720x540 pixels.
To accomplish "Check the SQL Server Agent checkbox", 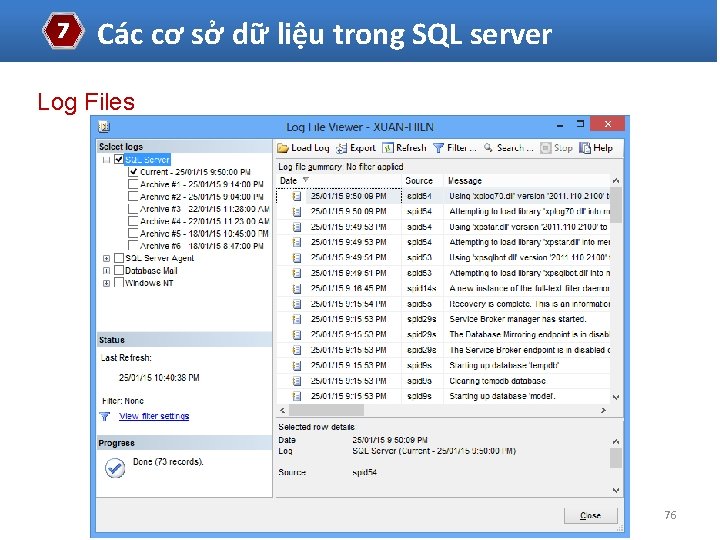I will click(119, 258).
